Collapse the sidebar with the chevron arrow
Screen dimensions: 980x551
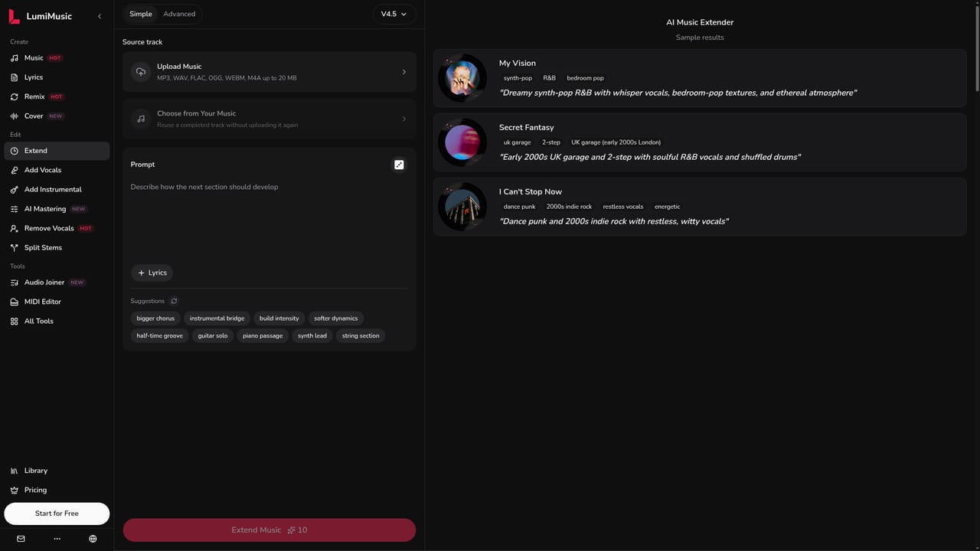100,16
